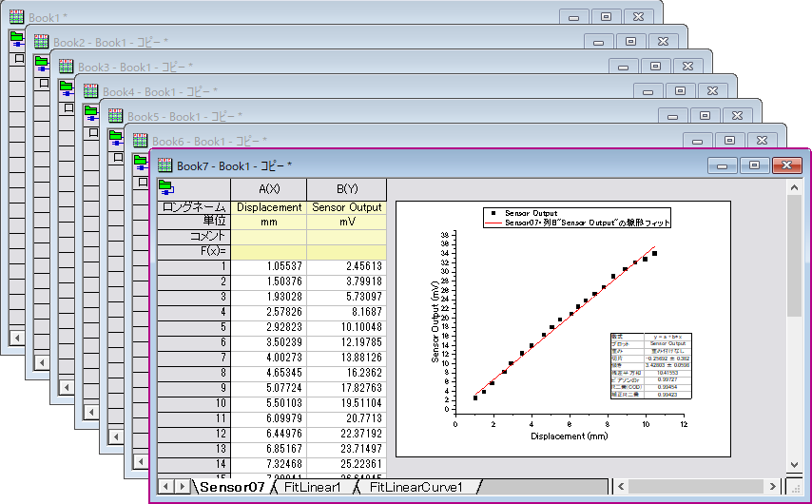The width and height of the screenshot is (812, 504).
Task: Click the vertical scrollbar thumb in Book7
Action: (x=794, y=256)
